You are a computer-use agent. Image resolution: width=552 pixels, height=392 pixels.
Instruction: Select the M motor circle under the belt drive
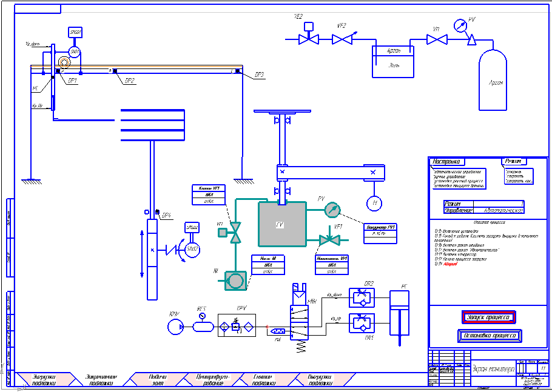click(x=374, y=203)
